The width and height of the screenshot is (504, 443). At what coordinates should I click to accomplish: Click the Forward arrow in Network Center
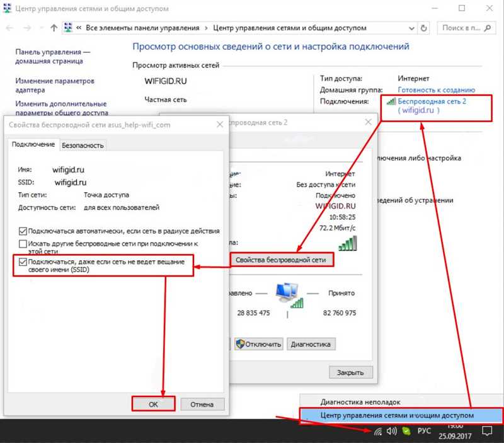[x=27, y=28]
